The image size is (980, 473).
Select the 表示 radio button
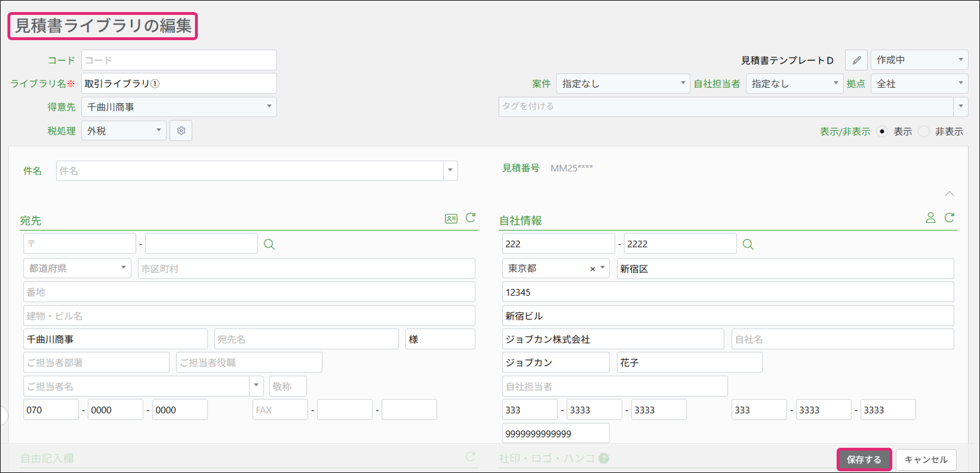pos(883,131)
